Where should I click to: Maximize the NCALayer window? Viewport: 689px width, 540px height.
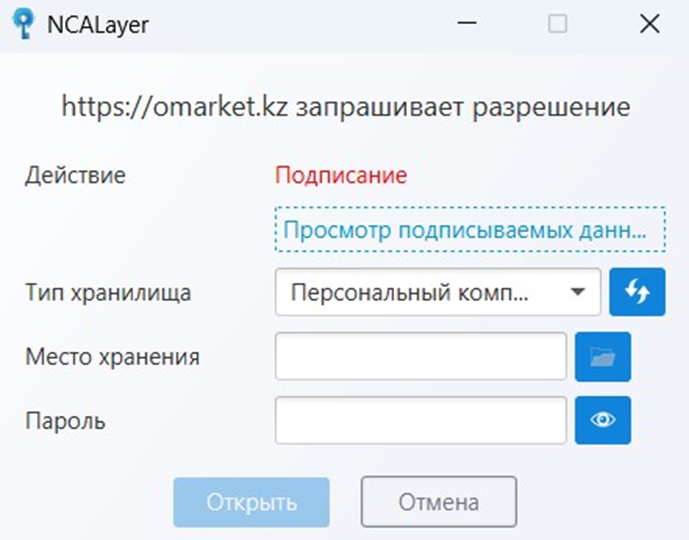point(557,25)
